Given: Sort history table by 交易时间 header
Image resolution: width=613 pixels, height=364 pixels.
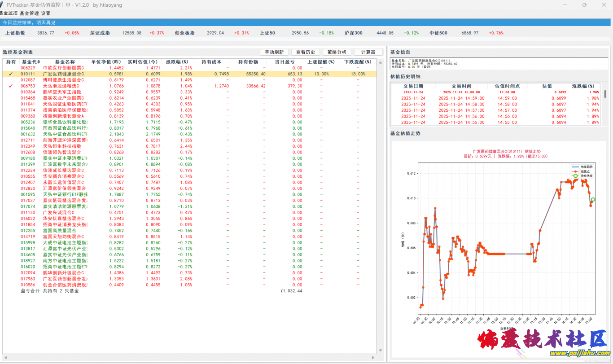Looking at the screenshot, I should (461, 86).
